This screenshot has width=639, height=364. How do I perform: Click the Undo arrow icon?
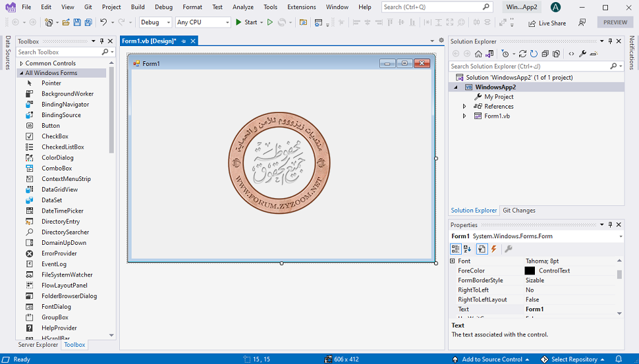click(x=103, y=22)
